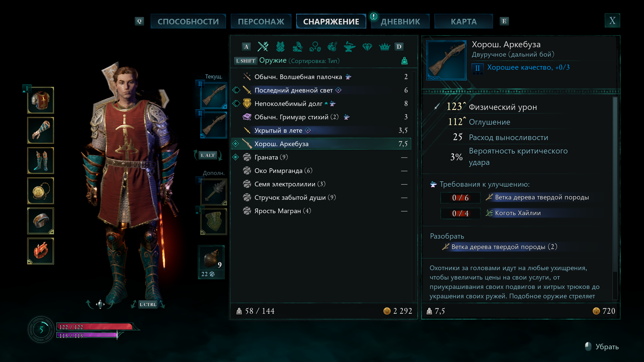Click the ring equipment slot

41,221
